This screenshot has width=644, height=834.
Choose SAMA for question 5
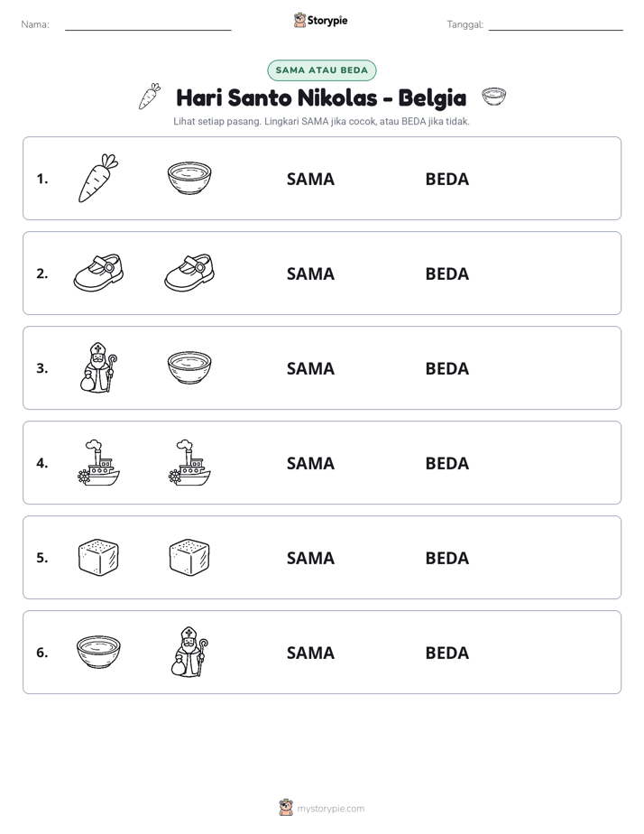click(310, 558)
